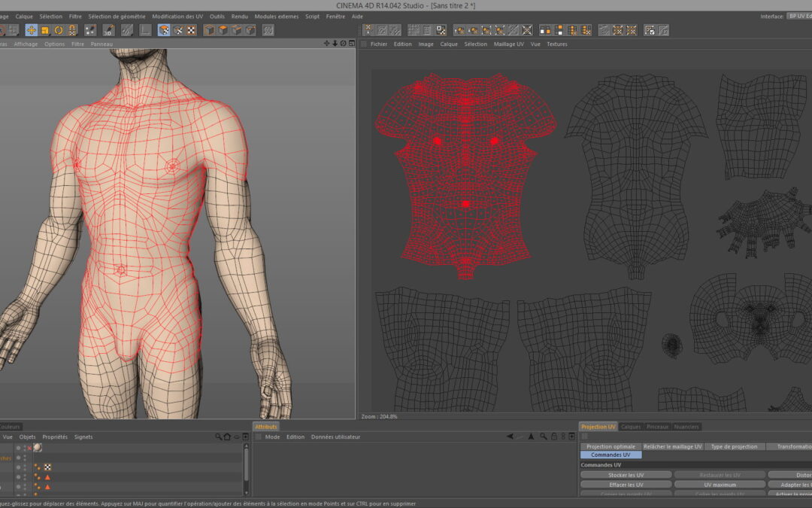Toggle the lock icon in Attributs panel

click(553, 437)
